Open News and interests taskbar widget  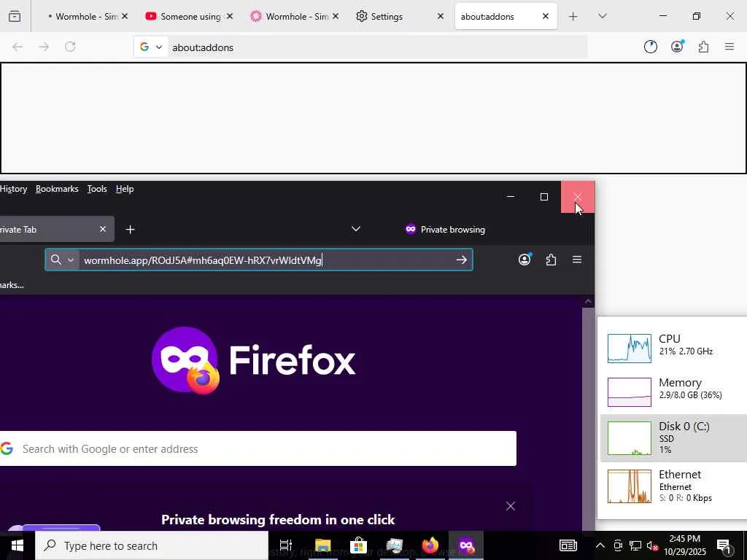(568, 545)
